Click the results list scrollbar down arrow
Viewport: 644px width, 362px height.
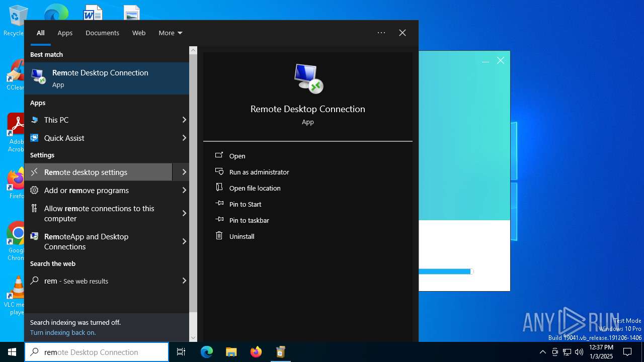tap(193, 338)
